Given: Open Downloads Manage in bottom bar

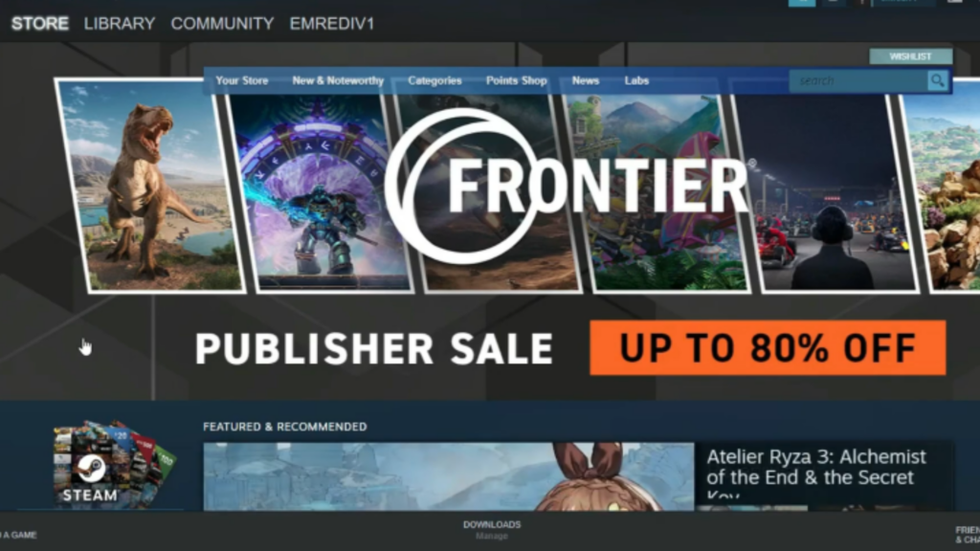Looking at the screenshot, I should (492, 530).
